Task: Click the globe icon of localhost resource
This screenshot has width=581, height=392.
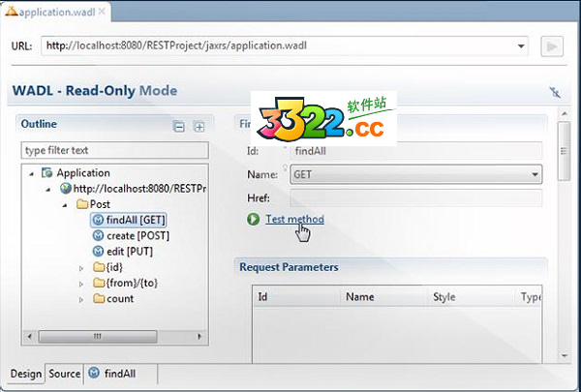Action: (66, 189)
